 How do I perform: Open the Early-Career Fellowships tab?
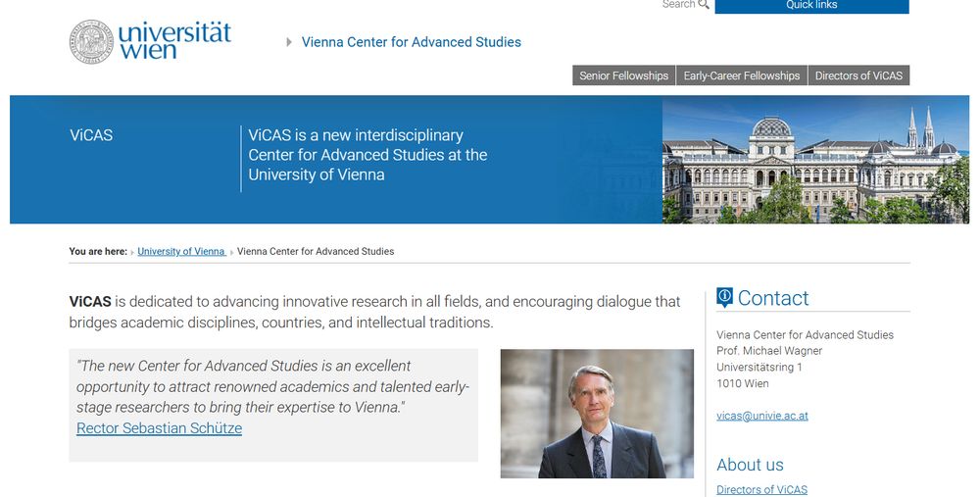pos(742,75)
